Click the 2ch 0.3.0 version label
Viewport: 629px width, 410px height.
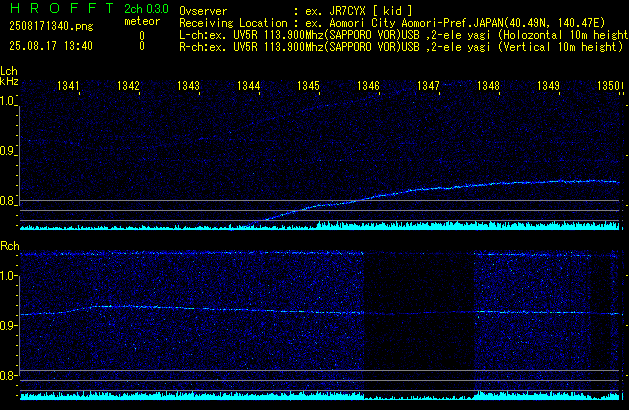tap(146, 8)
